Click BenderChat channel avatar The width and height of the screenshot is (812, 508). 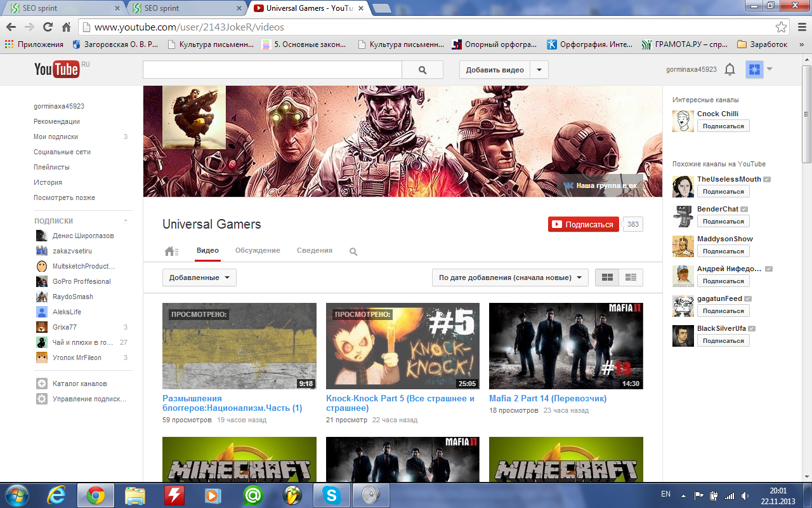[683, 216]
